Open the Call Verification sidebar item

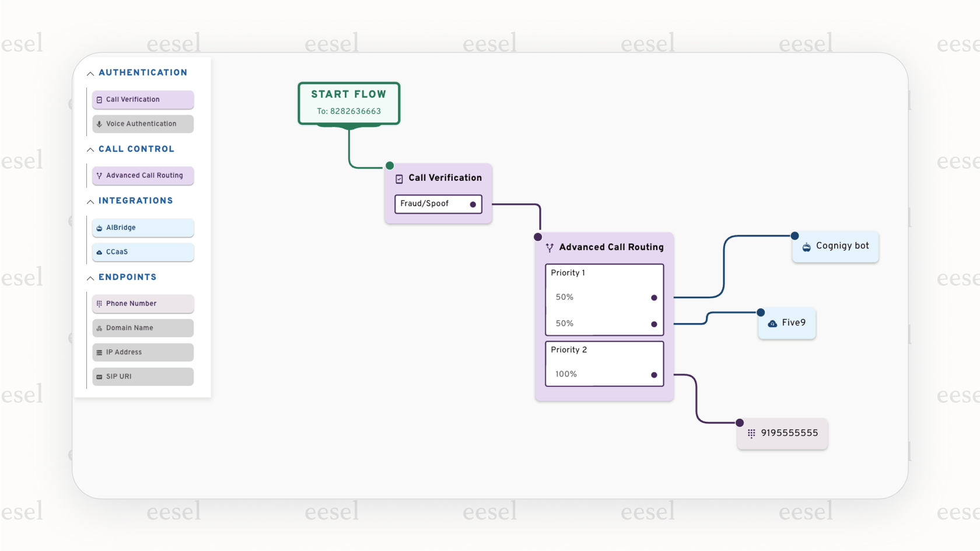[x=142, y=99]
